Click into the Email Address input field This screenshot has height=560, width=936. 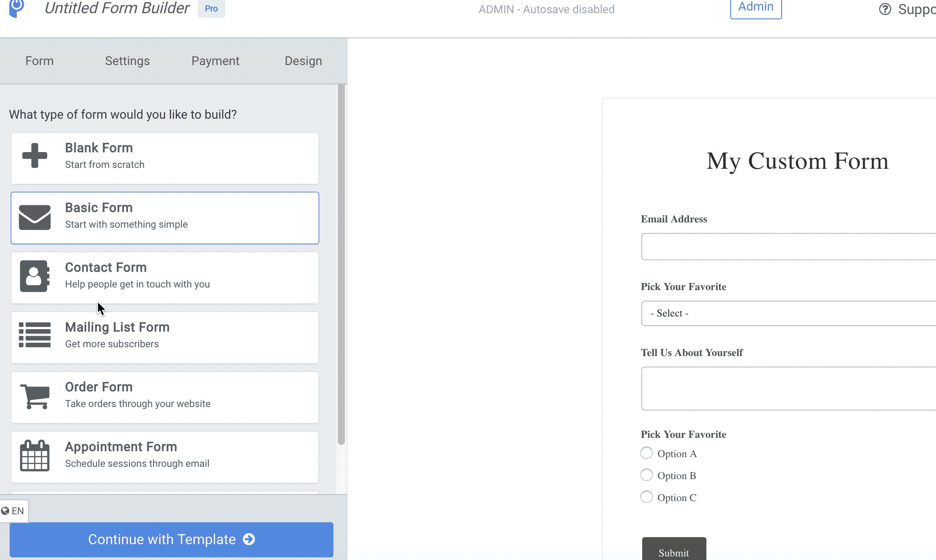(788, 247)
